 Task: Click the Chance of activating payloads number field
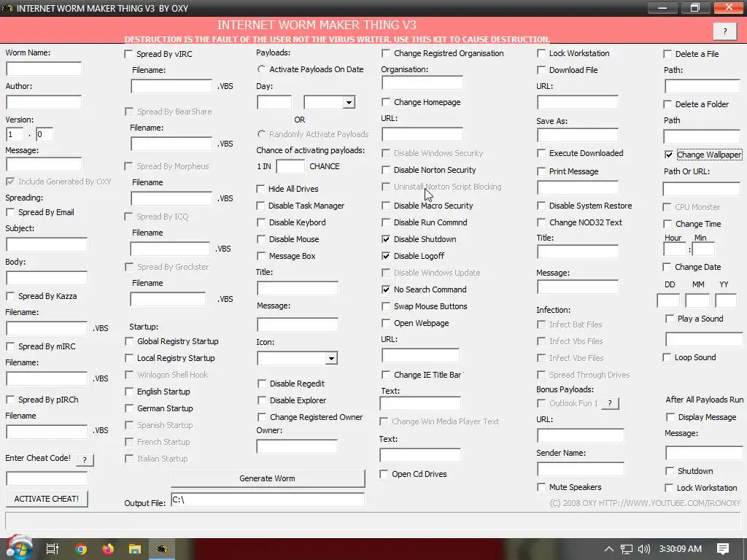click(290, 167)
